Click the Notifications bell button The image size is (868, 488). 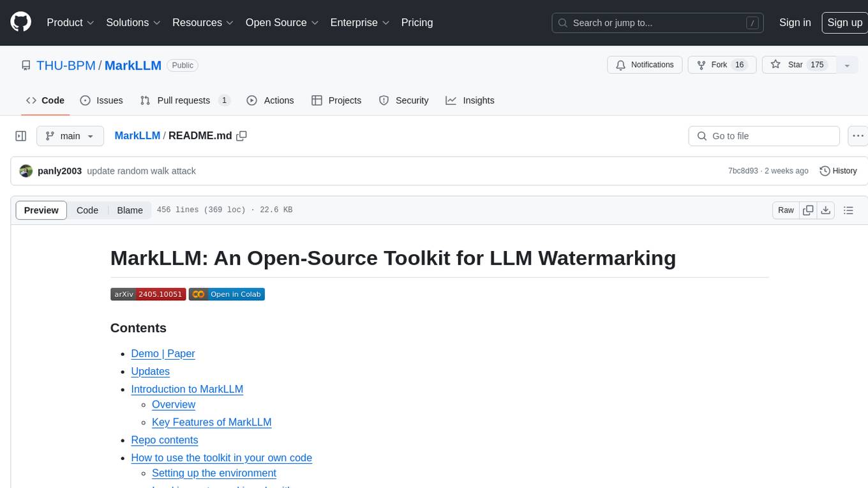pos(645,65)
